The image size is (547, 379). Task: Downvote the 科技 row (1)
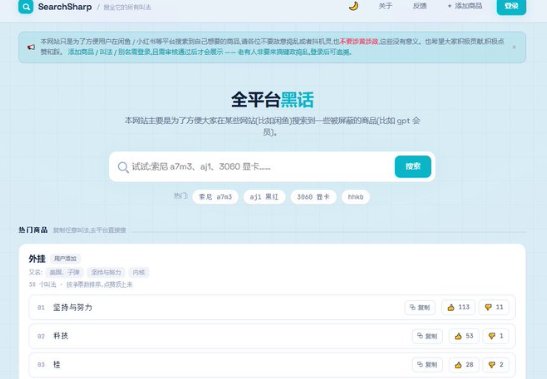[496, 336]
